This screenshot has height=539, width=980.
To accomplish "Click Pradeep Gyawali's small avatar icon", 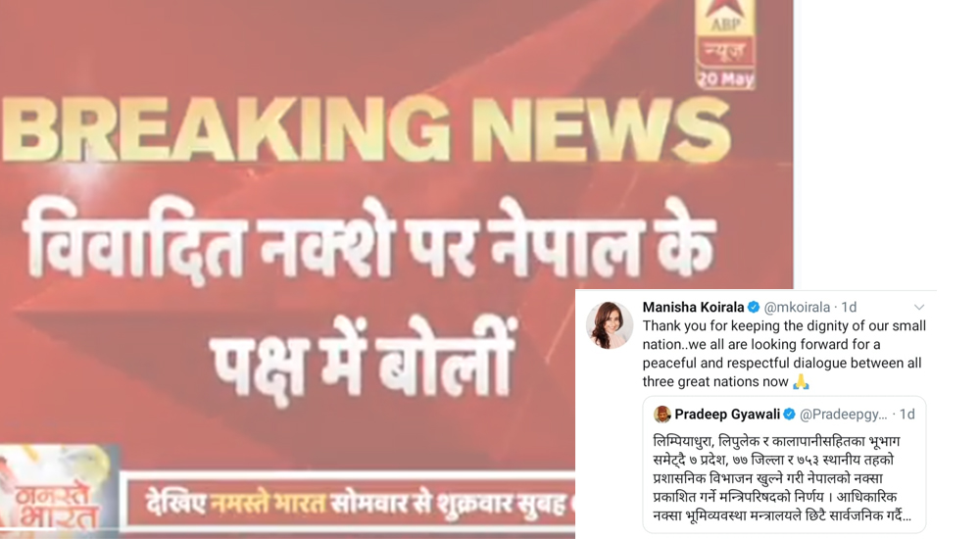I will 661,414.
